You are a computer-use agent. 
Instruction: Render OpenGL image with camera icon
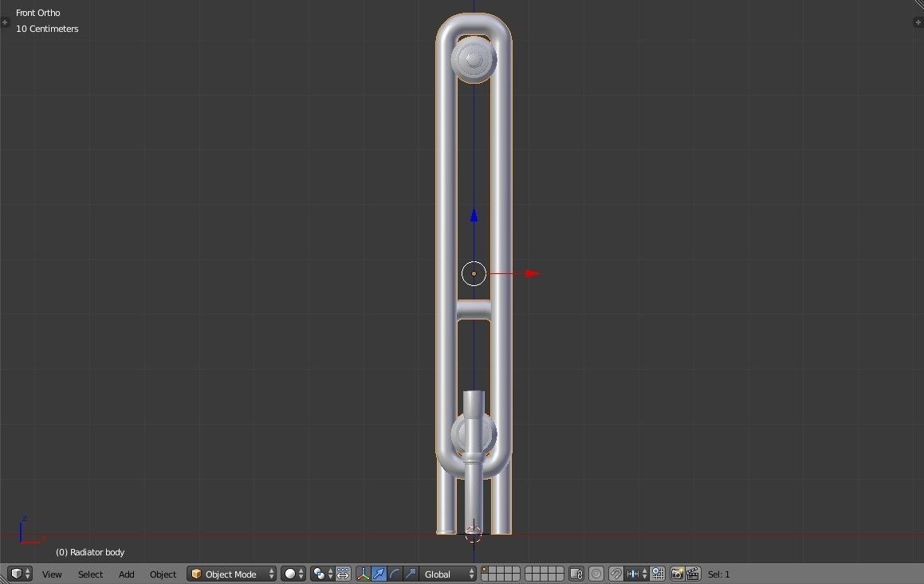(677, 574)
